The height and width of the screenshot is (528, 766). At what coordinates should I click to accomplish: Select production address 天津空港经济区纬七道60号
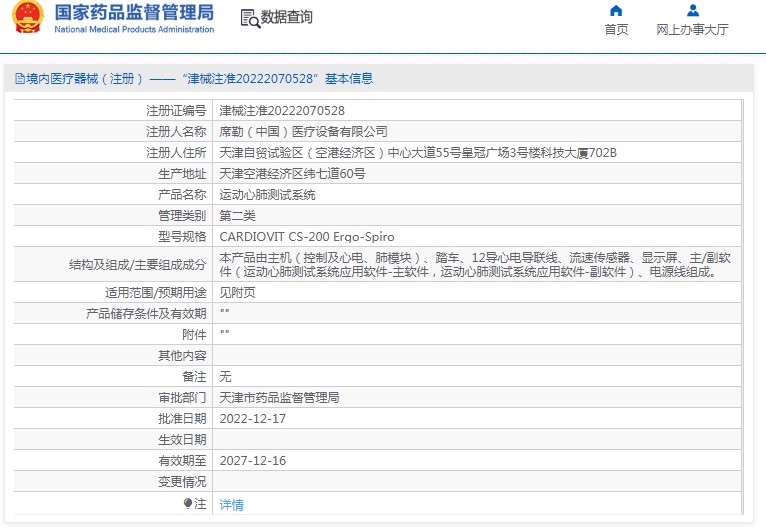[x=292, y=174]
